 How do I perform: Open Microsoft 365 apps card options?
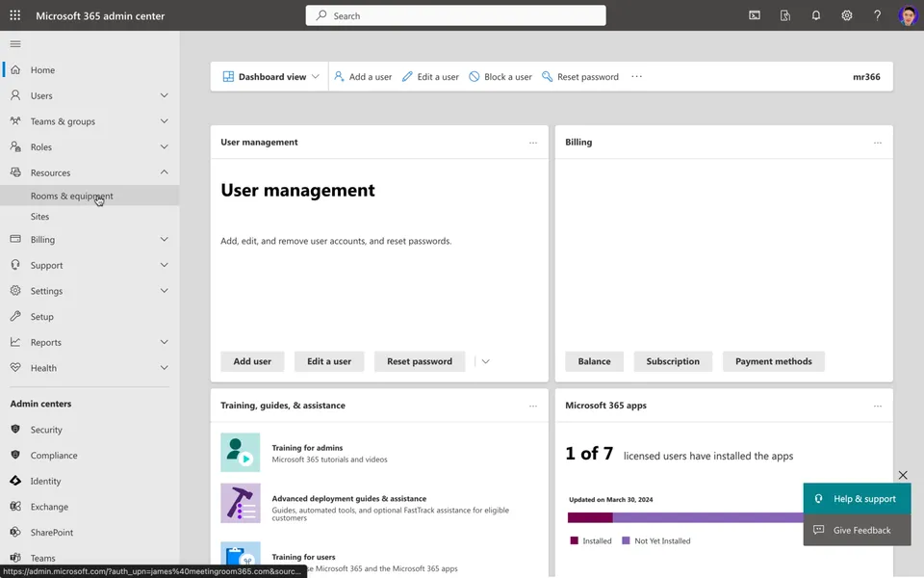tap(878, 406)
